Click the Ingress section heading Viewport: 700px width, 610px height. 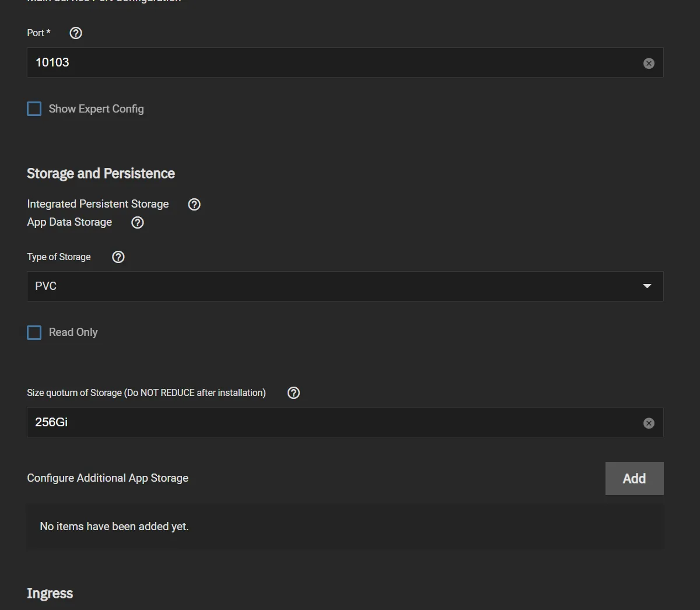(50, 593)
